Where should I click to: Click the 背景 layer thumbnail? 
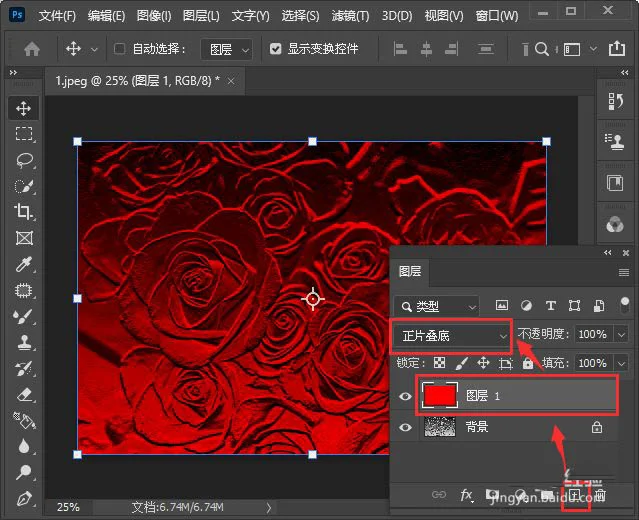[440, 427]
